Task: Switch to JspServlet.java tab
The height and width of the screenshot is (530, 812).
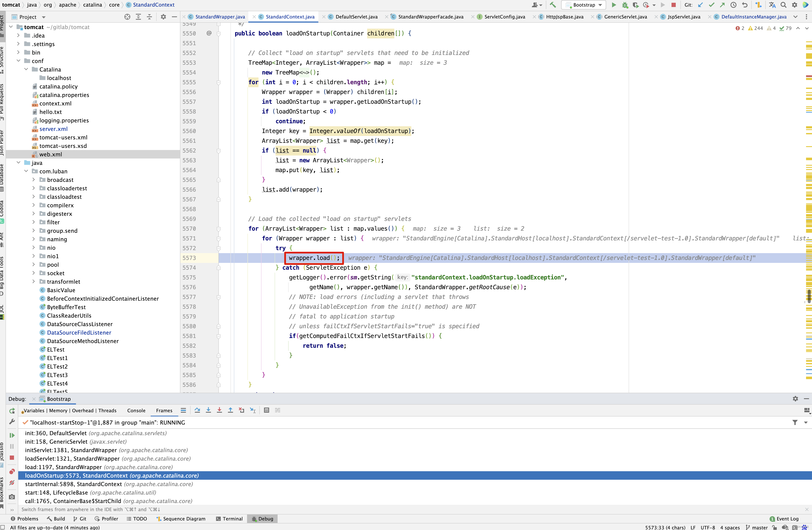Action: point(683,17)
